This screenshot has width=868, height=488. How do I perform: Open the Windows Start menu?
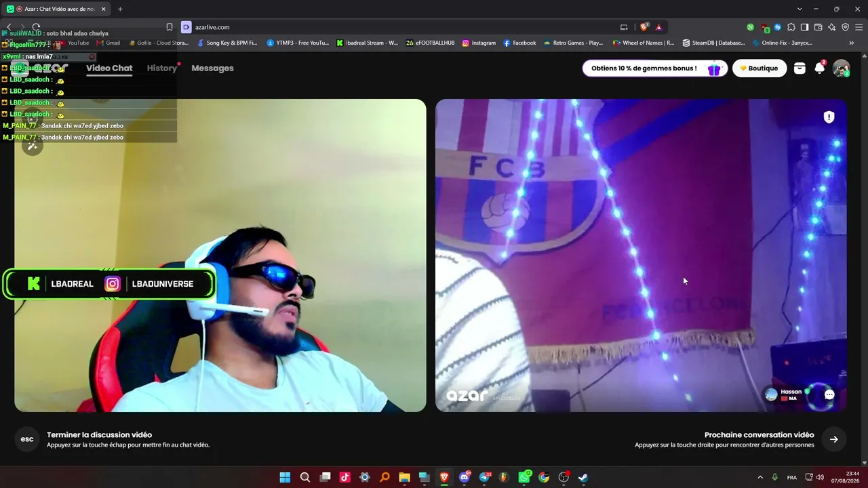285,477
